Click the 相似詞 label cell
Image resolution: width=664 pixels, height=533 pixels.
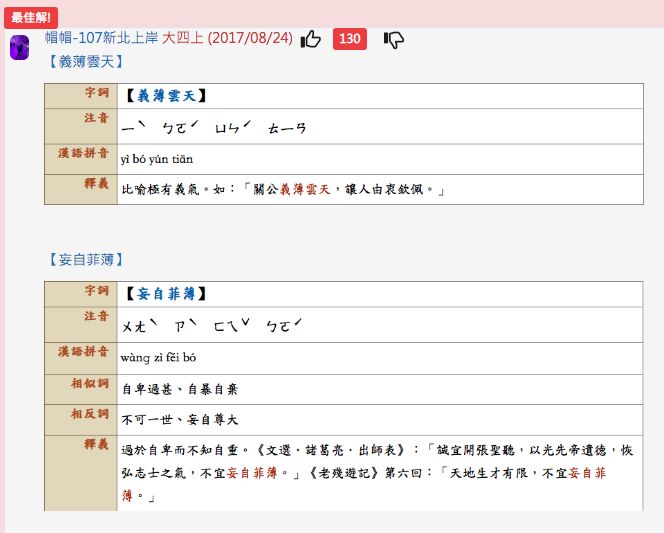(x=81, y=389)
